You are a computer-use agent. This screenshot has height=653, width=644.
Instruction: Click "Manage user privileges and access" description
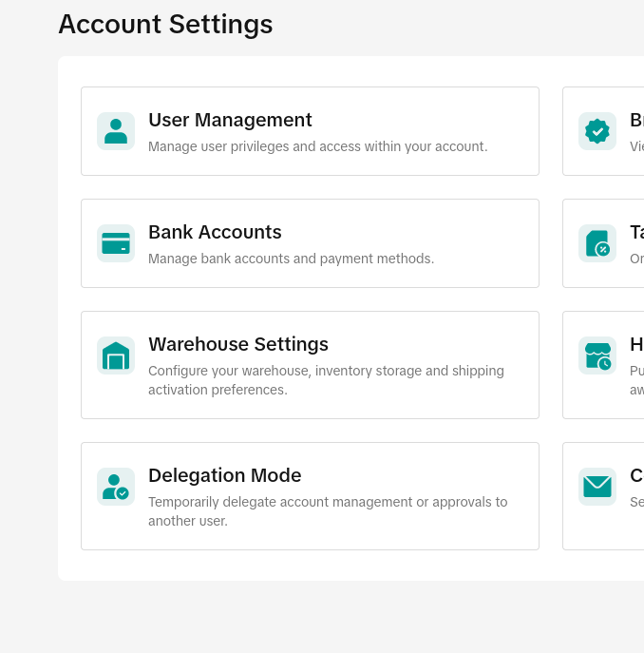pyautogui.click(x=317, y=146)
